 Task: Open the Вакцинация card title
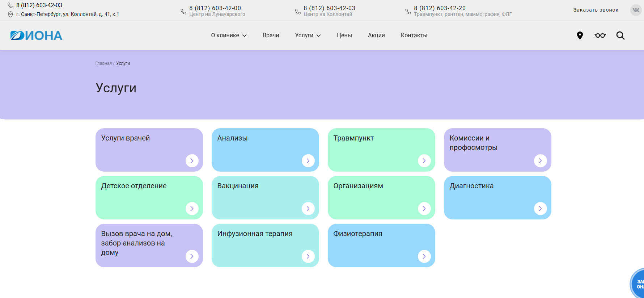click(x=238, y=186)
